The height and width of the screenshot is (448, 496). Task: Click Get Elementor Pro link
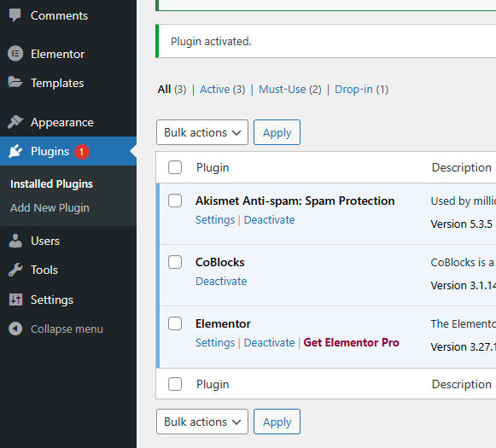pos(351,342)
